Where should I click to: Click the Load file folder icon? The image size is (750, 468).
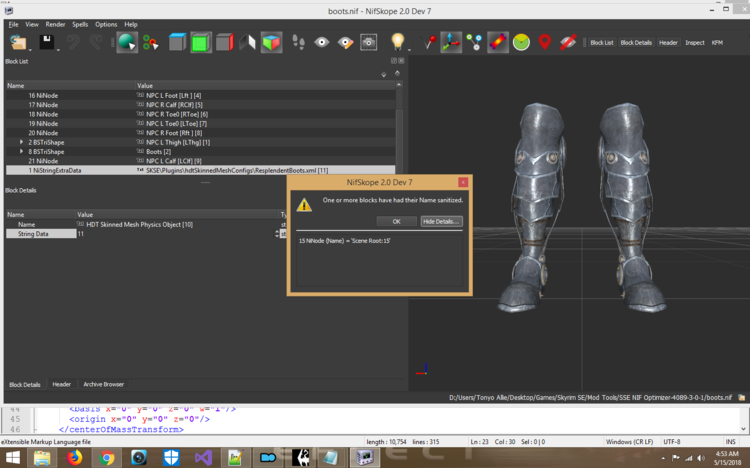click(x=18, y=43)
